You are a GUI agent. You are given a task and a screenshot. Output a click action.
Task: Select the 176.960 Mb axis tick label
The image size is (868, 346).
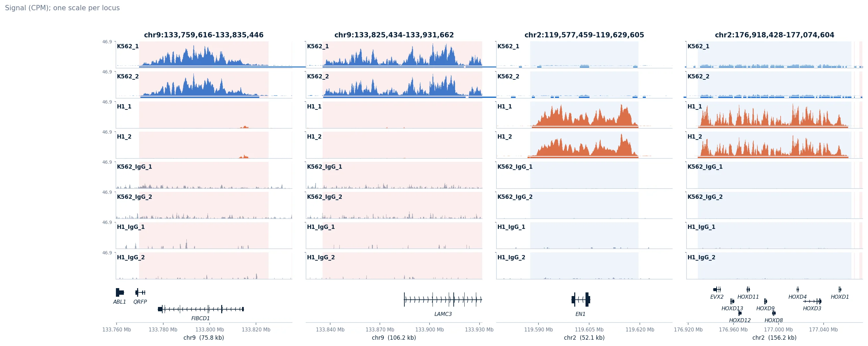pos(733,330)
